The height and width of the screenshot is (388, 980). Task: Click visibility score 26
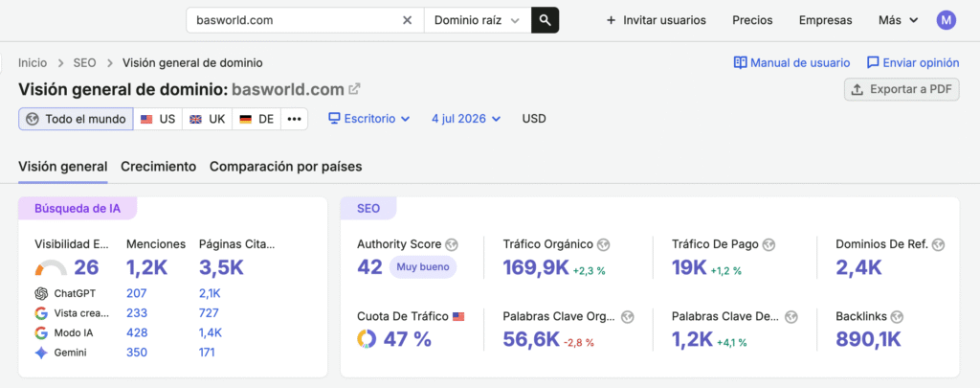pyautogui.click(x=86, y=267)
